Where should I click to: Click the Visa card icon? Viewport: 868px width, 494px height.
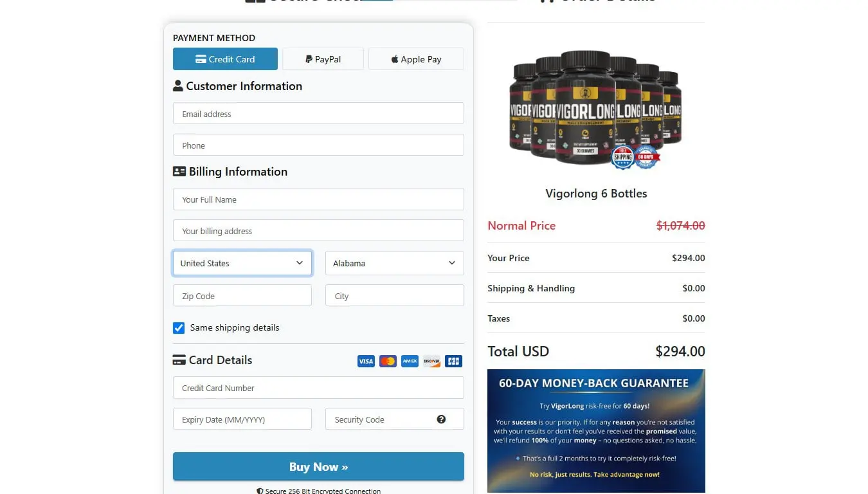(366, 361)
